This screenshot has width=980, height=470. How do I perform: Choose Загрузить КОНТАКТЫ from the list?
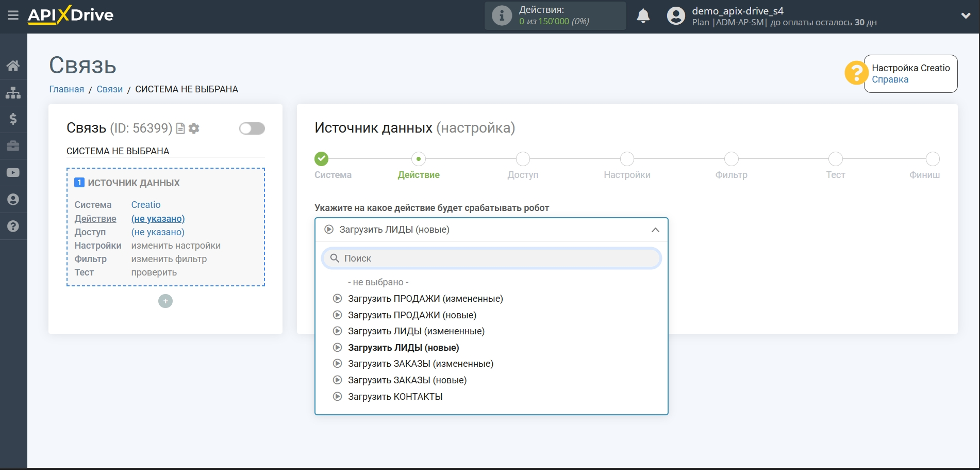[395, 397]
